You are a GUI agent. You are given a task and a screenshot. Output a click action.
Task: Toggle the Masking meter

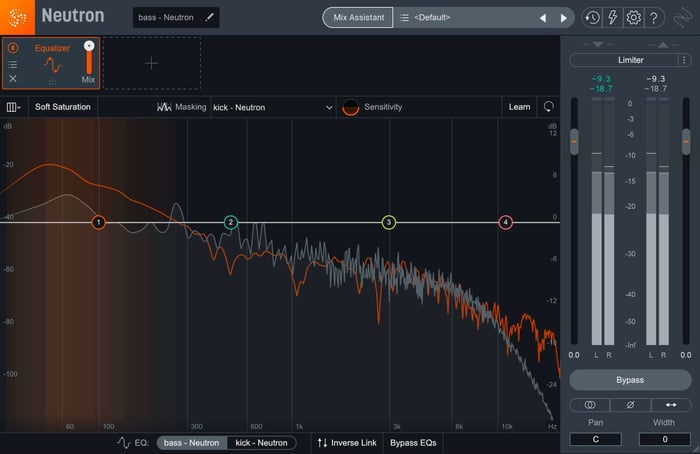point(182,107)
